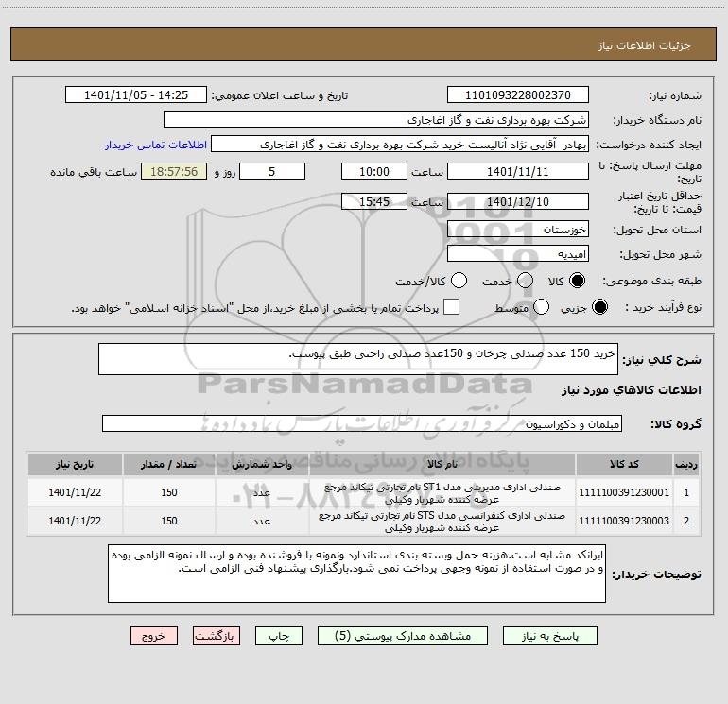Screen dimensions: 728x704
Task: View attached documents (5) button
Action: [x=403, y=636]
